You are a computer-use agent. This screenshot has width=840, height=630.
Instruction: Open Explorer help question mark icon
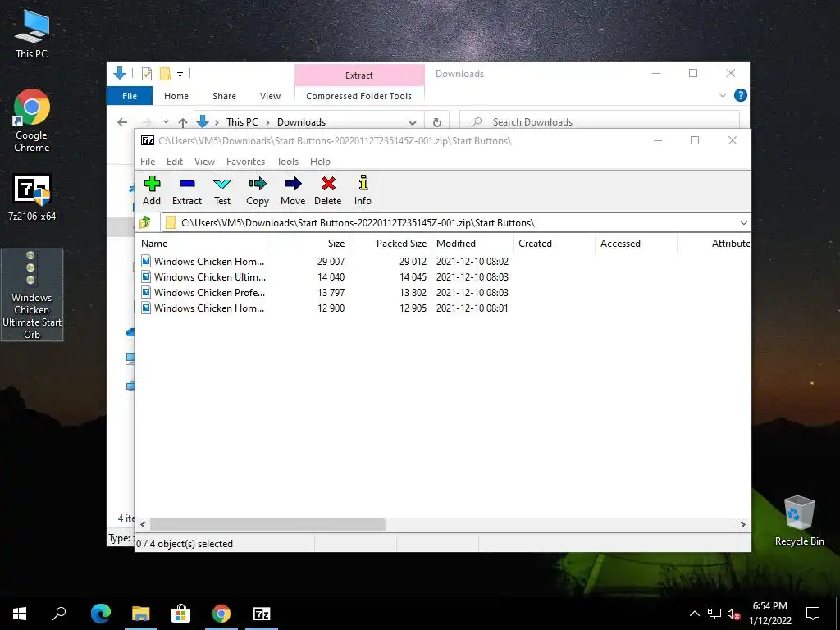coord(741,95)
